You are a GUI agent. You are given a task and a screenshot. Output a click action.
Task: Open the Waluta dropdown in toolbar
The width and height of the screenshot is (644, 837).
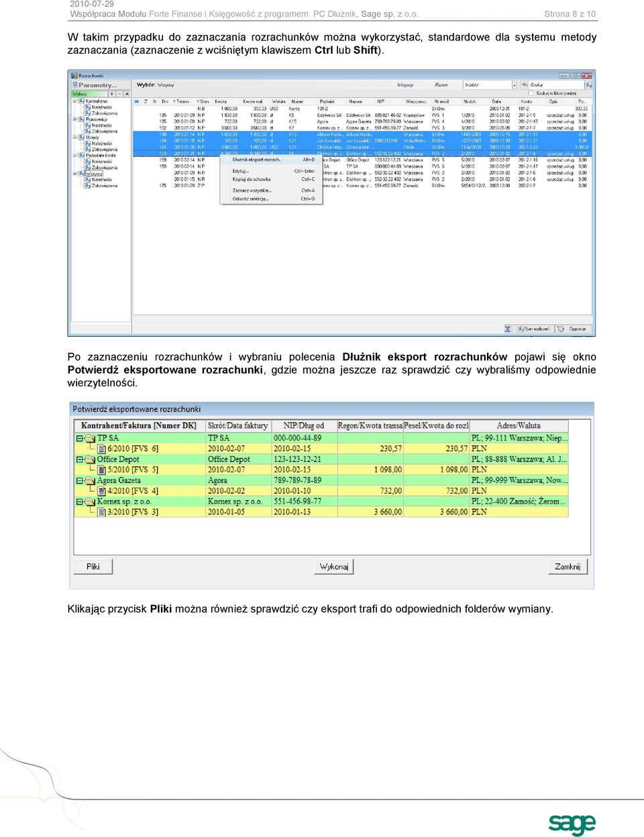pyautogui.click(x=515, y=85)
